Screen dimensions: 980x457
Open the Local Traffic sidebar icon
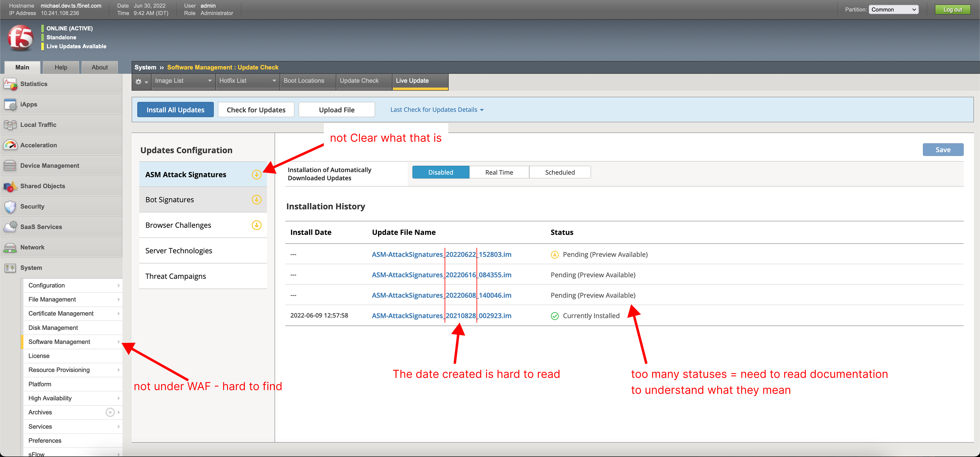click(x=10, y=125)
